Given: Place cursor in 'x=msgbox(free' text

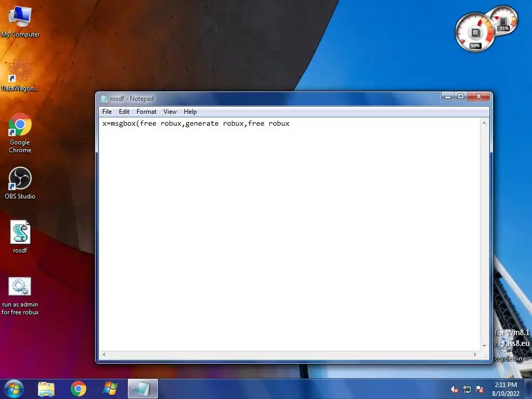Looking at the screenshot, I should click(129, 124).
